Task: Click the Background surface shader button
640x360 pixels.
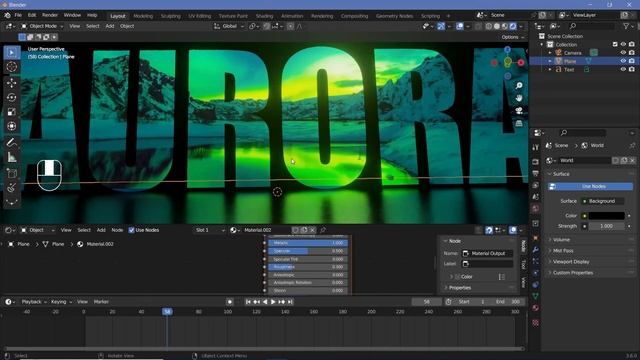Action: click(602, 201)
